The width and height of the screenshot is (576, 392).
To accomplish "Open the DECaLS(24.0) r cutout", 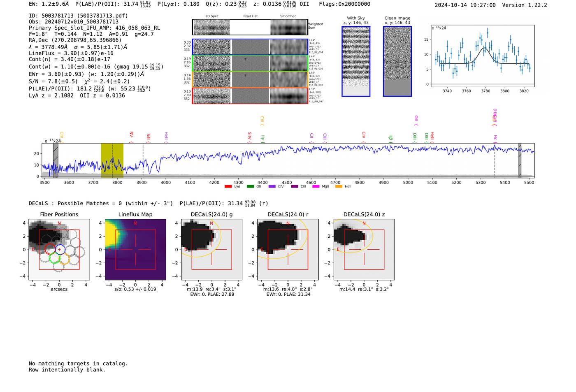I will (x=288, y=250).
